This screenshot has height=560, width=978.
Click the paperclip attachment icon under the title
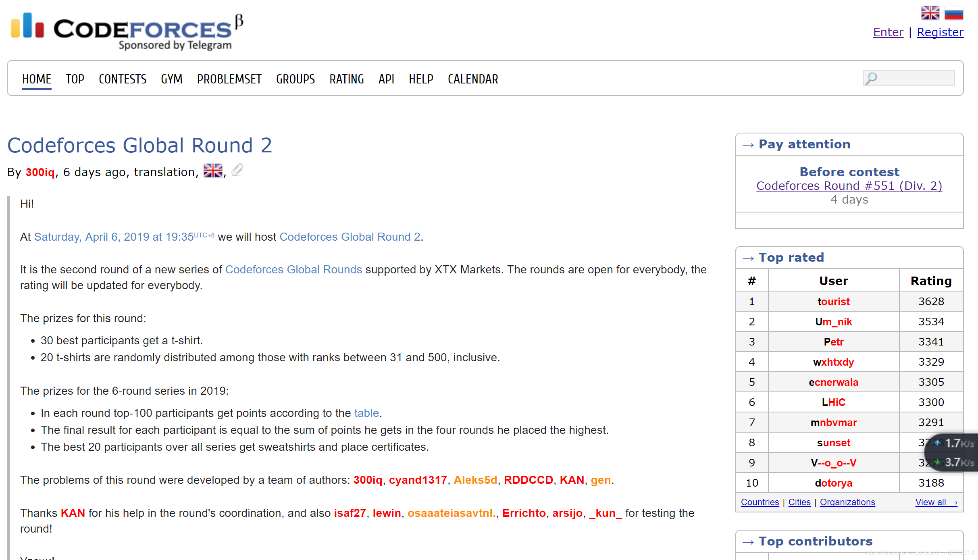237,170
